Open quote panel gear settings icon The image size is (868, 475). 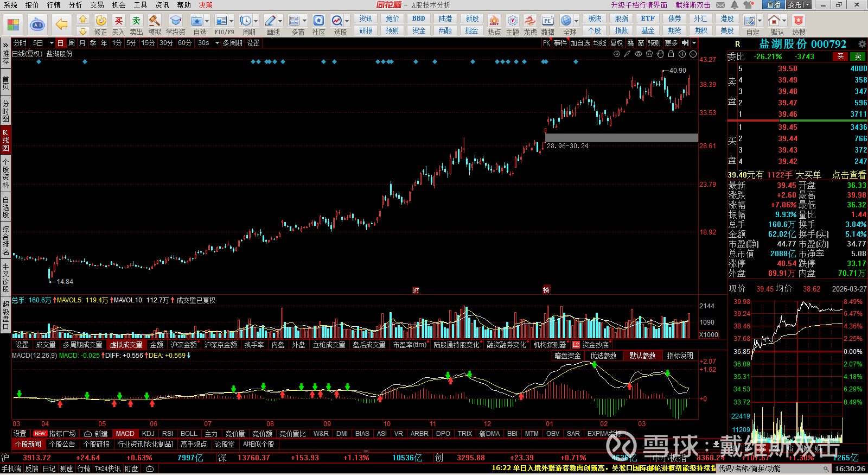[x=862, y=44]
